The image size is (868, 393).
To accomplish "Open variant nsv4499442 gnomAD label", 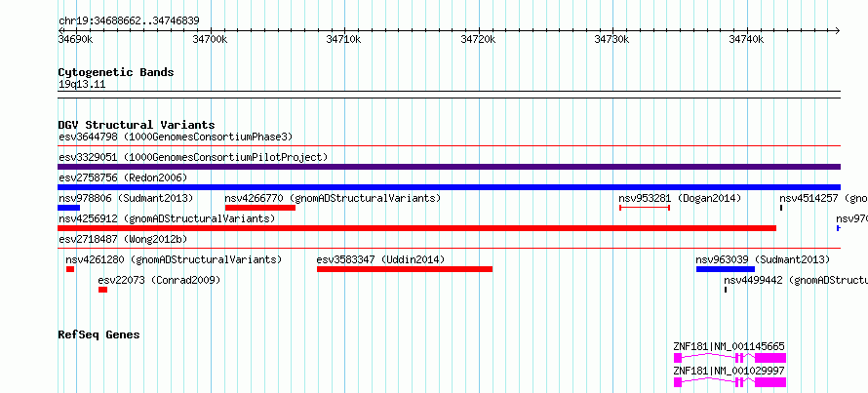I will tap(796, 280).
